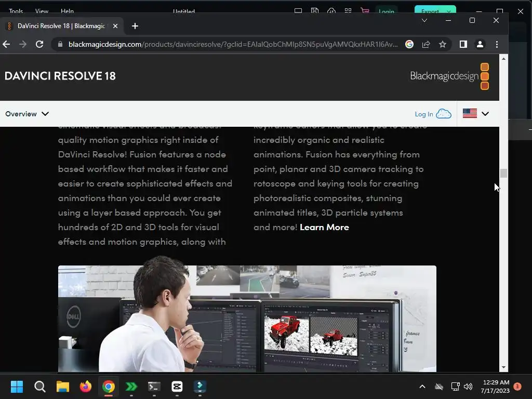
Task: Open the green arrows taskbar app
Action: (131, 387)
